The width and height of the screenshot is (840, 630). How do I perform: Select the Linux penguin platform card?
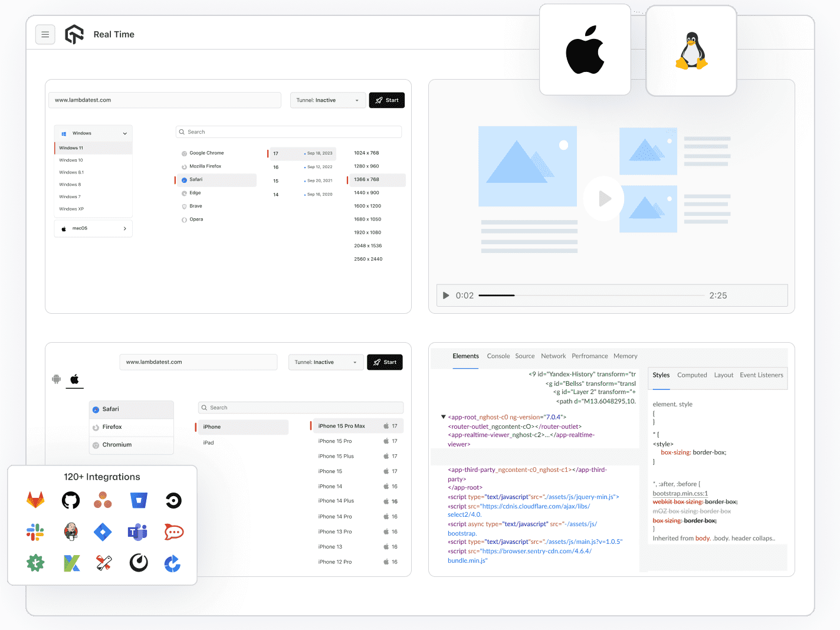pyautogui.click(x=691, y=51)
